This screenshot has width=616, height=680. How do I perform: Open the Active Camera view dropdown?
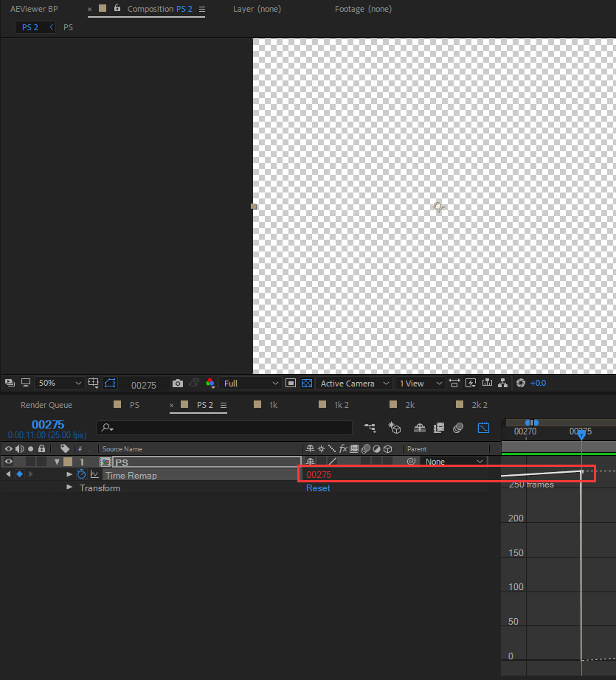click(354, 384)
